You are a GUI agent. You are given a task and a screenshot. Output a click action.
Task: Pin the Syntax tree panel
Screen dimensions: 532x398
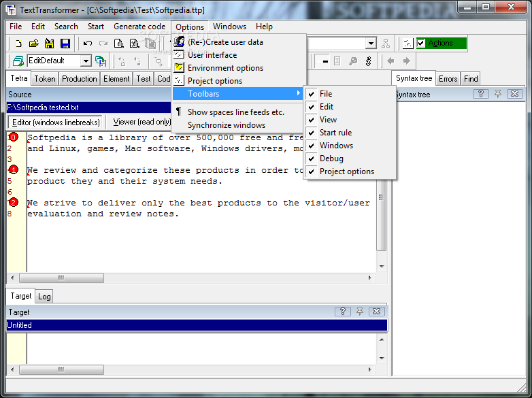(498, 94)
